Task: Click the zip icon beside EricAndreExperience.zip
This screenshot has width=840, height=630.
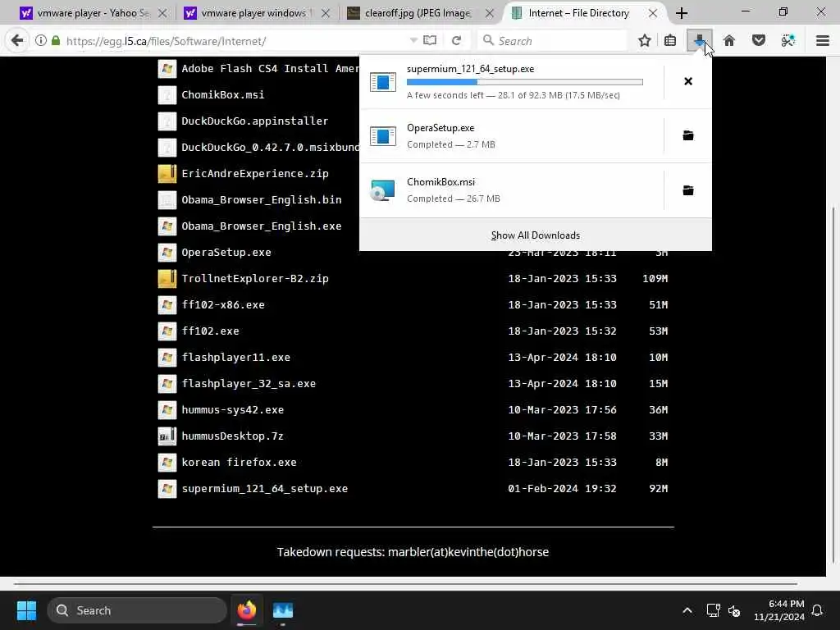Action: click(x=167, y=174)
